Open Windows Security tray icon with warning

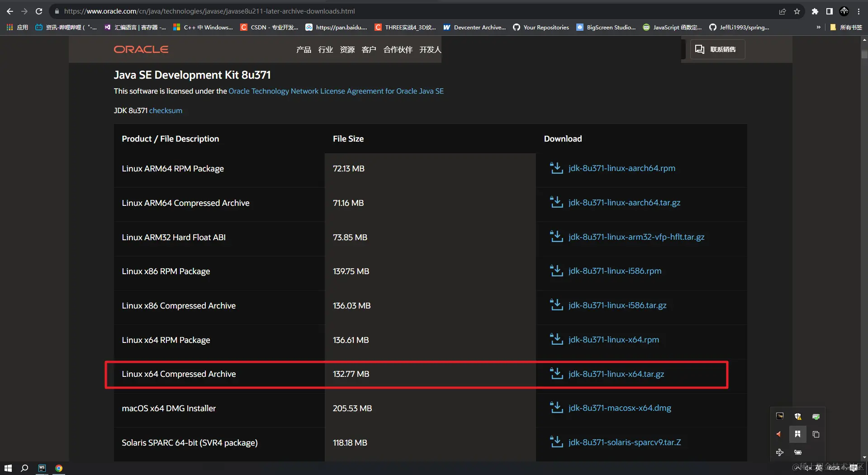(x=798, y=417)
